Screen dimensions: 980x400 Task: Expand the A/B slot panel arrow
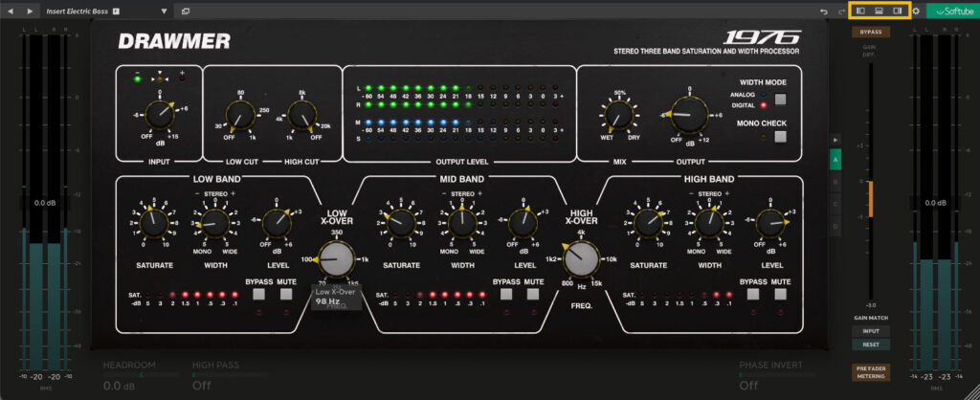point(835,140)
